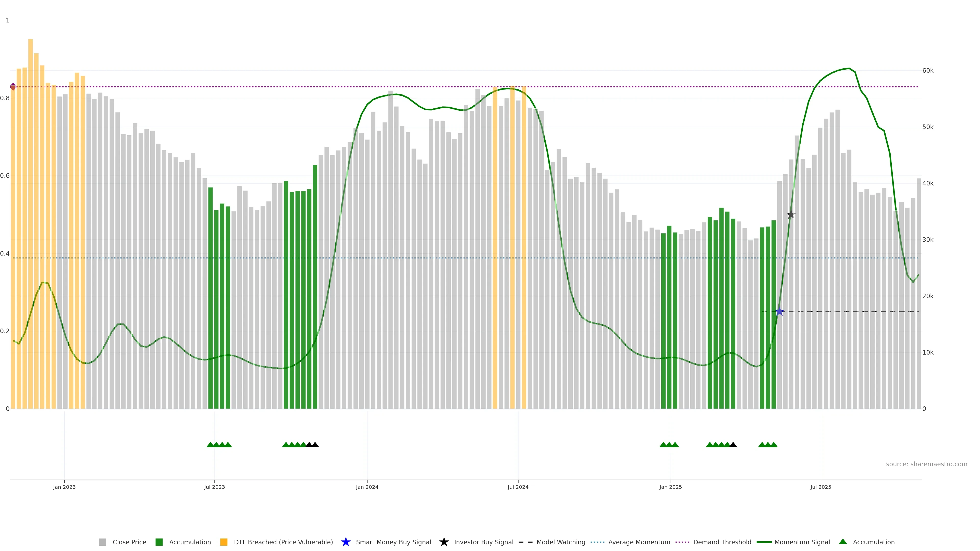Click green triangle Accumulation legend icon
The image size is (980, 551).
pyautogui.click(x=843, y=542)
